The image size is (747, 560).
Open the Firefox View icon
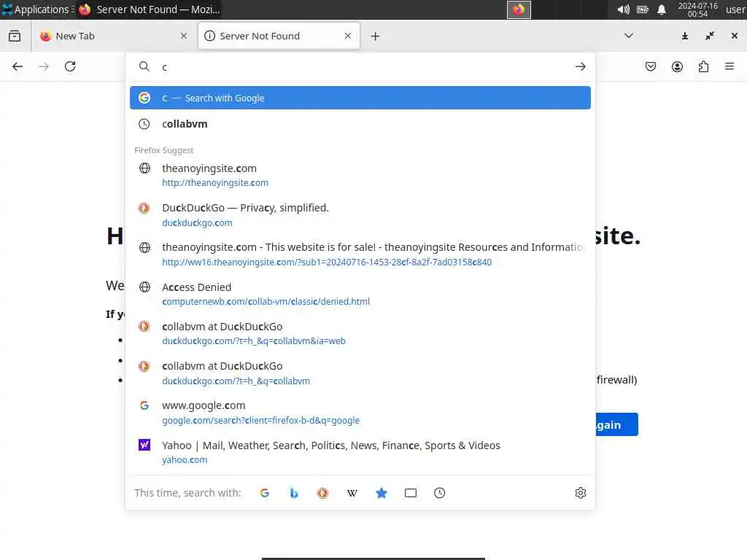coord(15,36)
